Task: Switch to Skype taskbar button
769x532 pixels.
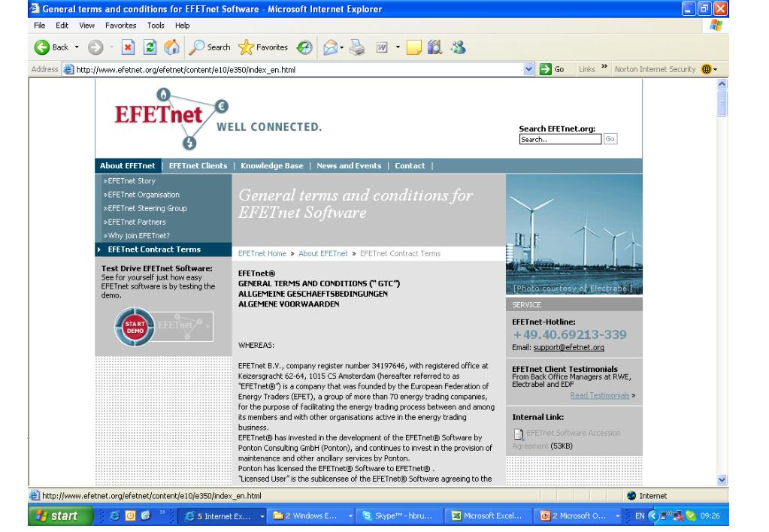Action: click(x=398, y=515)
